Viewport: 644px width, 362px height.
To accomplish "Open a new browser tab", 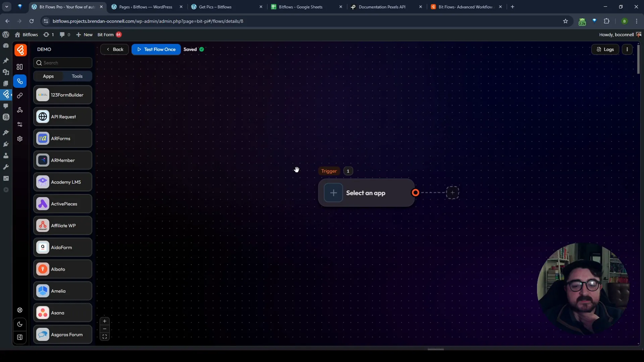I will click(x=513, y=7).
